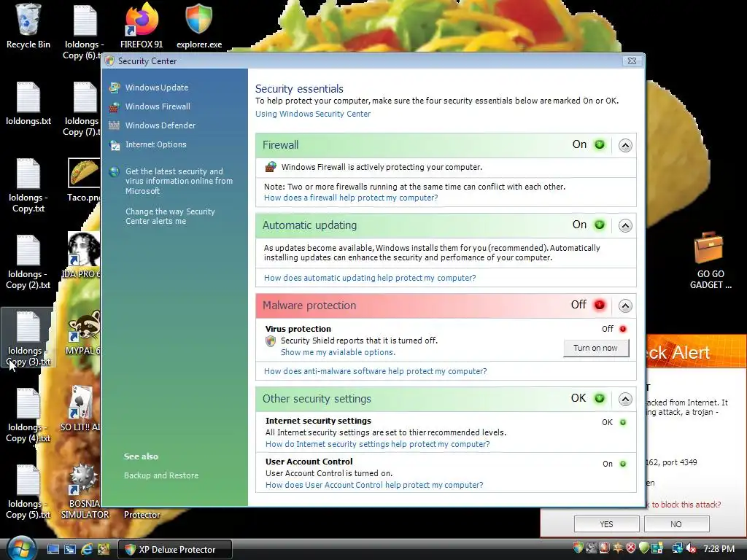Click the muted volume tray icon
The height and width of the screenshot is (560, 747).
pyautogui.click(x=691, y=548)
